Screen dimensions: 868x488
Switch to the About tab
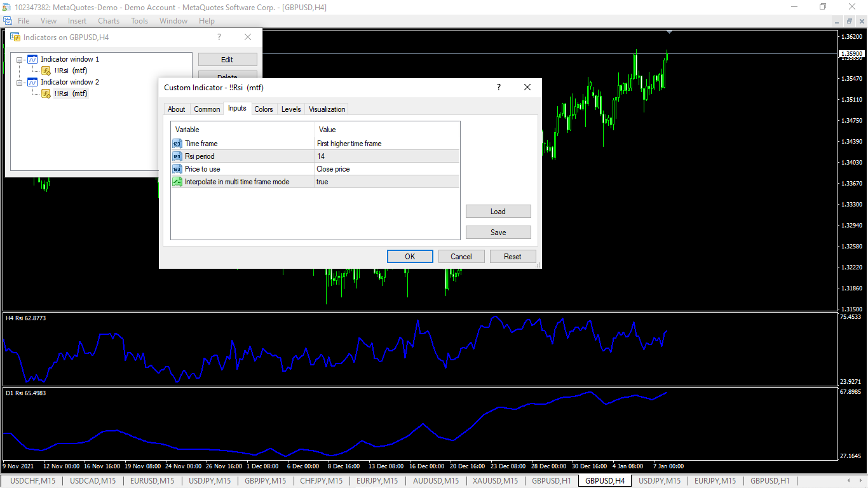click(x=177, y=109)
